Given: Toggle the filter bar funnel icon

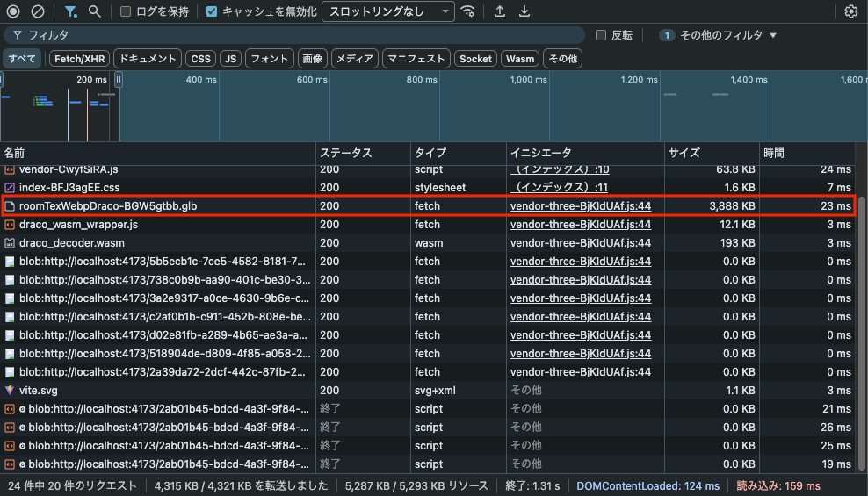Looking at the screenshot, I should click(71, 11).
